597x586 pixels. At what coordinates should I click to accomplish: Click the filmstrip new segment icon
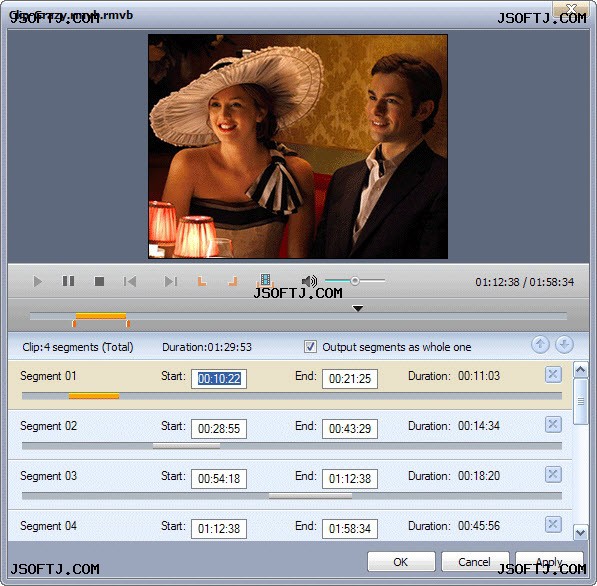pyautogui.click(x=265, y=280)
